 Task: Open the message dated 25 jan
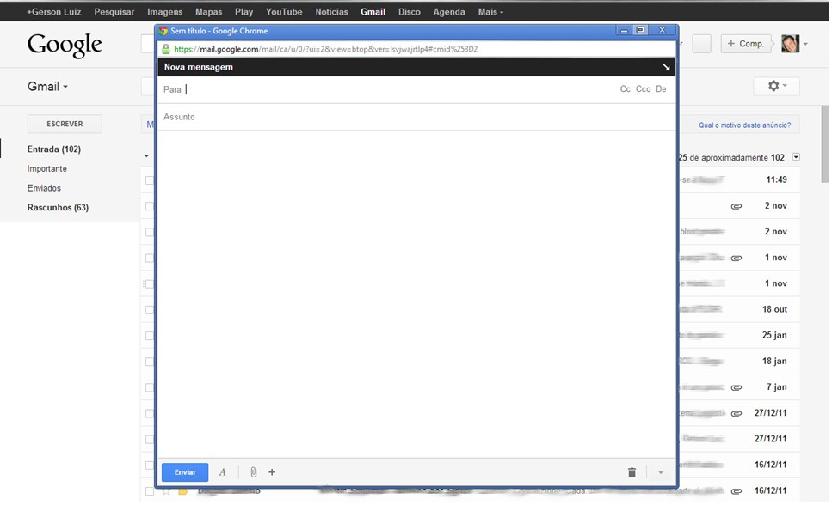click(x=739, y=335)
